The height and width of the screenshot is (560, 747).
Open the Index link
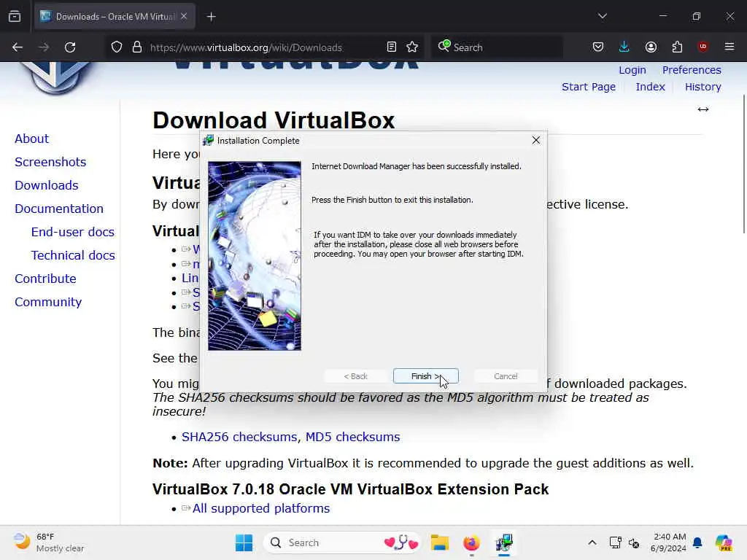650,87
